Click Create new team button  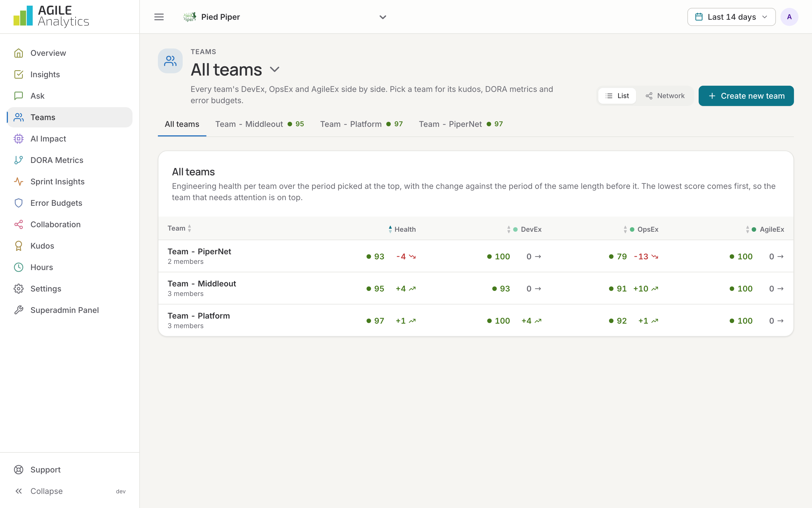[746, 96]
